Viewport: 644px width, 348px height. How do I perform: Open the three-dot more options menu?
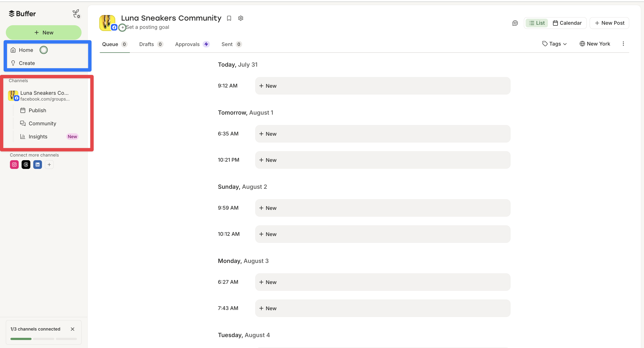pos(623,44)
